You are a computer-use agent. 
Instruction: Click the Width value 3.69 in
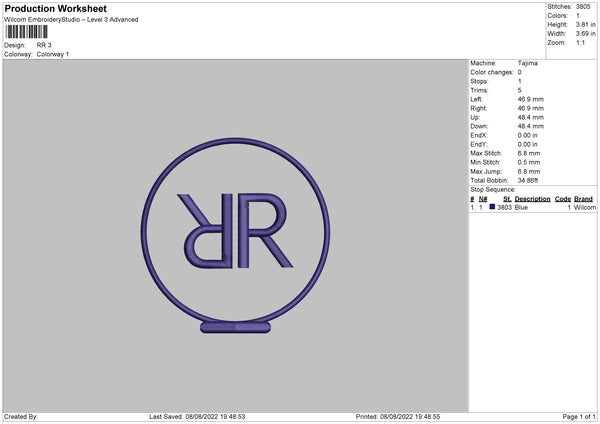click(x=585, y=34)
